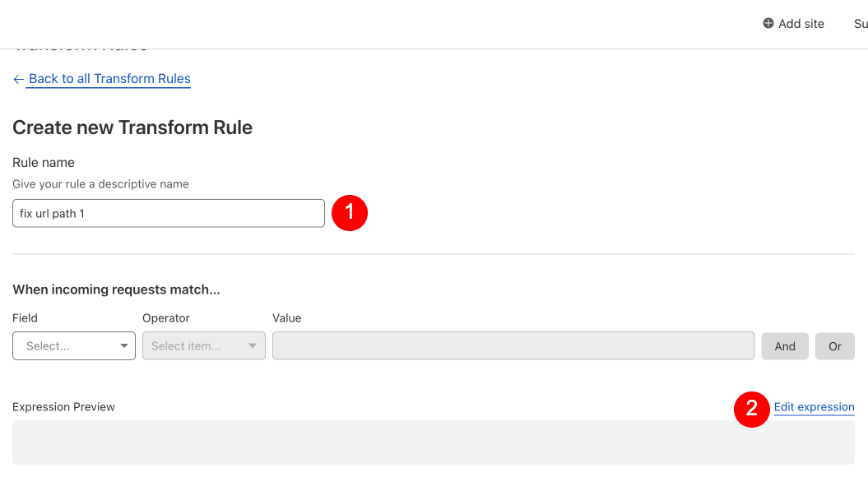The width and height of the screenshot is (868, 477).
Task: Click the Field dropdown caret arrow
Action: point(124,346)
